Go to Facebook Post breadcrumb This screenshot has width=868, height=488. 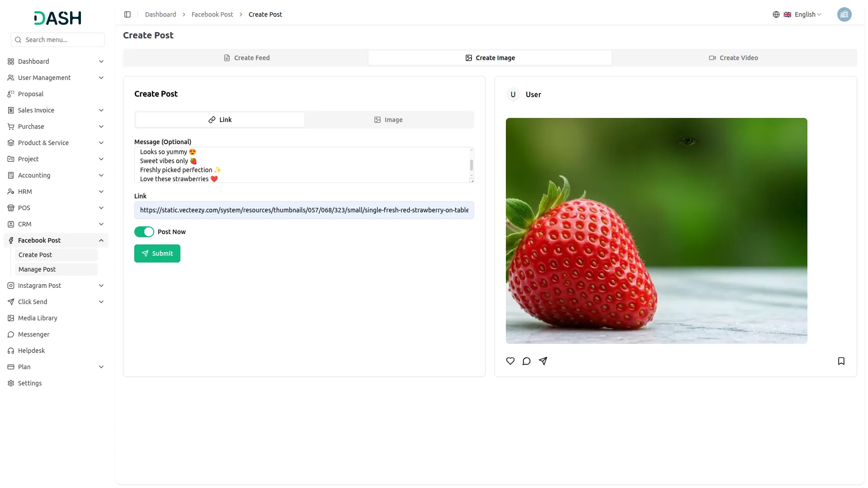(x=212, y=14)
